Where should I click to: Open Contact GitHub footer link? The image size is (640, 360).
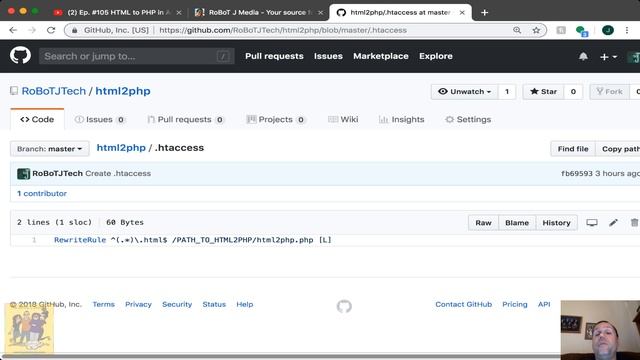click(464, 304)
